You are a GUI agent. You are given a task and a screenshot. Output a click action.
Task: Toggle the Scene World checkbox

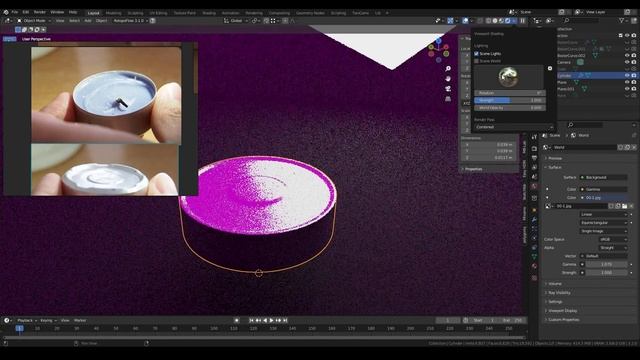pyautogui.click(x=476, y=61)
